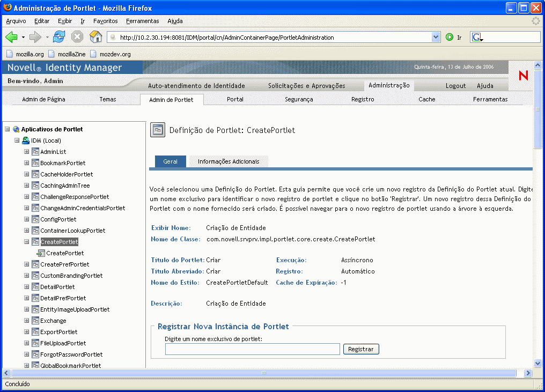Expand the CreatePrefPortlet node

pyautogui.click(x=26, y=264)
